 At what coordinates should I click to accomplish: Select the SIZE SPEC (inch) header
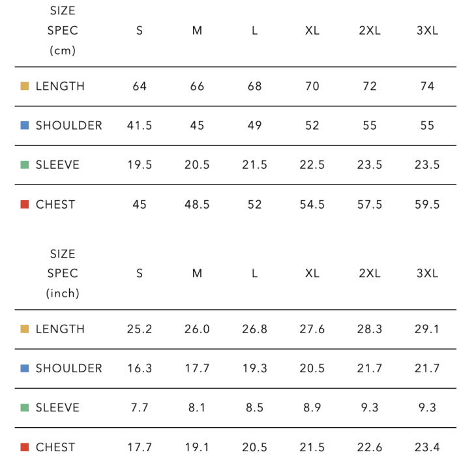click(x=63, y=274)
